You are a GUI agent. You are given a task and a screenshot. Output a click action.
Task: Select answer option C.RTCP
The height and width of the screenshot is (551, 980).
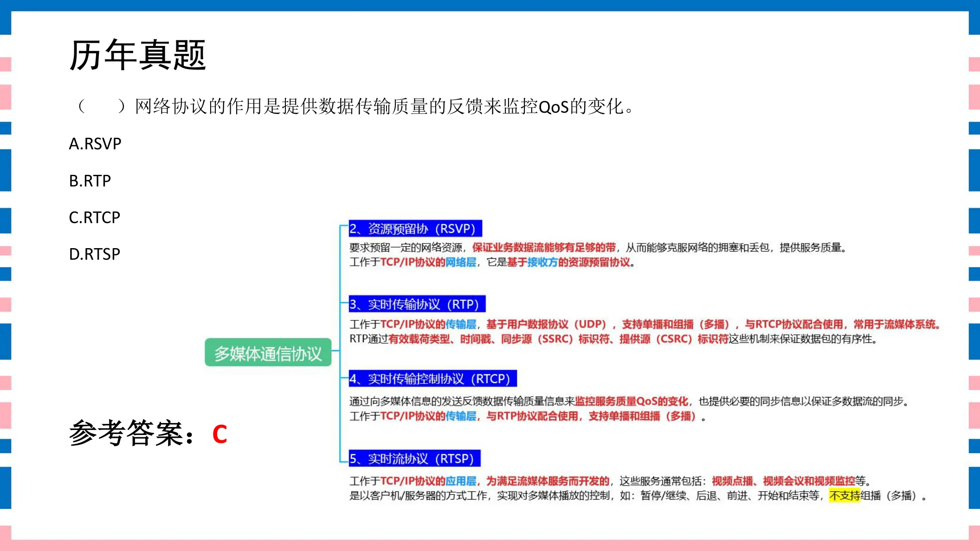coord(95,217)
